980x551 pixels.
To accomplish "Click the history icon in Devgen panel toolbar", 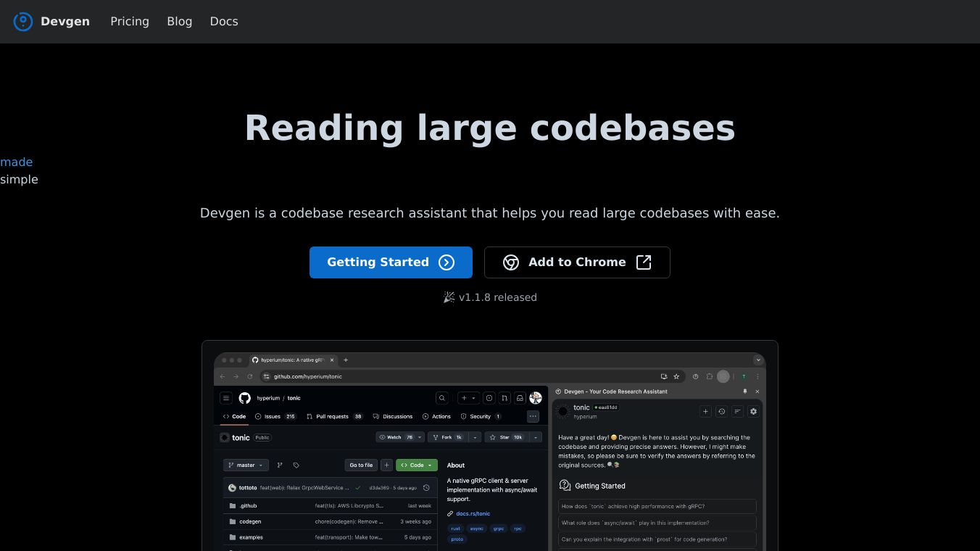I will pos(721,411).
